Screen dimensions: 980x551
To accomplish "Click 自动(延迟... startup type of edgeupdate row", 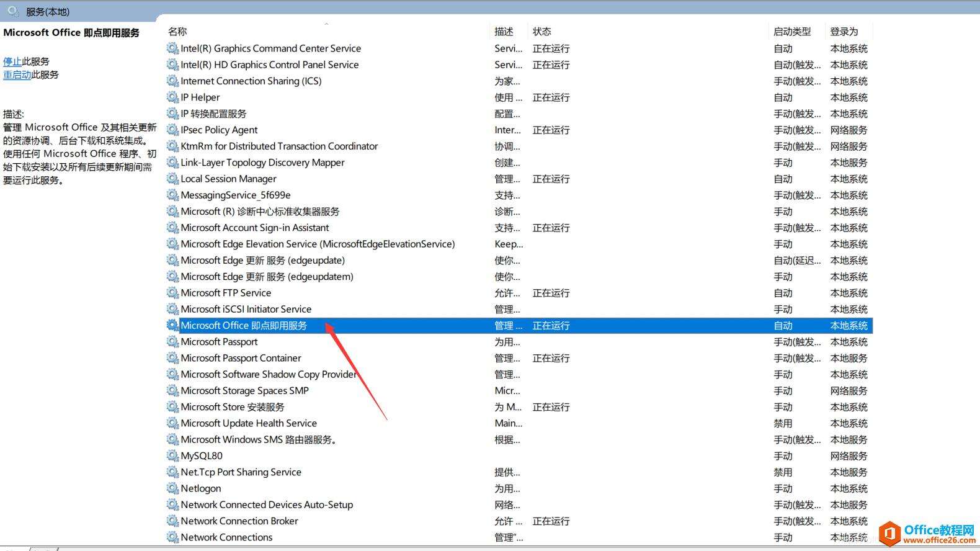I will click(x=797, y=260).
